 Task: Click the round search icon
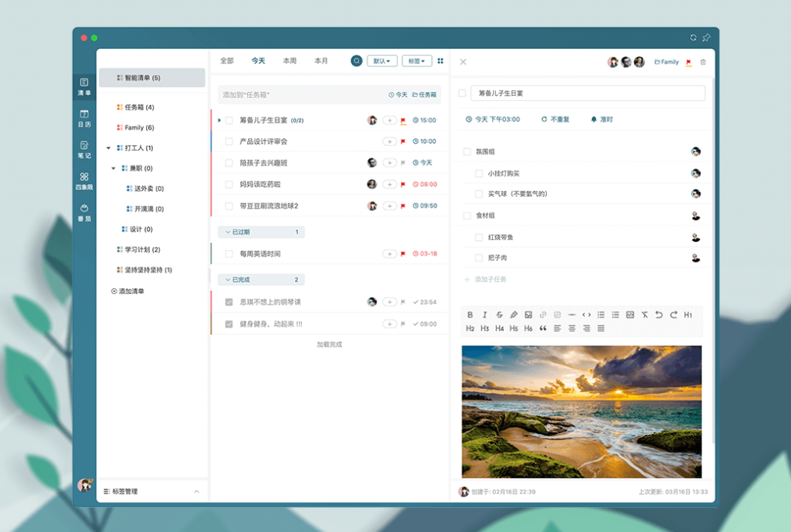[x=357, y=61]
